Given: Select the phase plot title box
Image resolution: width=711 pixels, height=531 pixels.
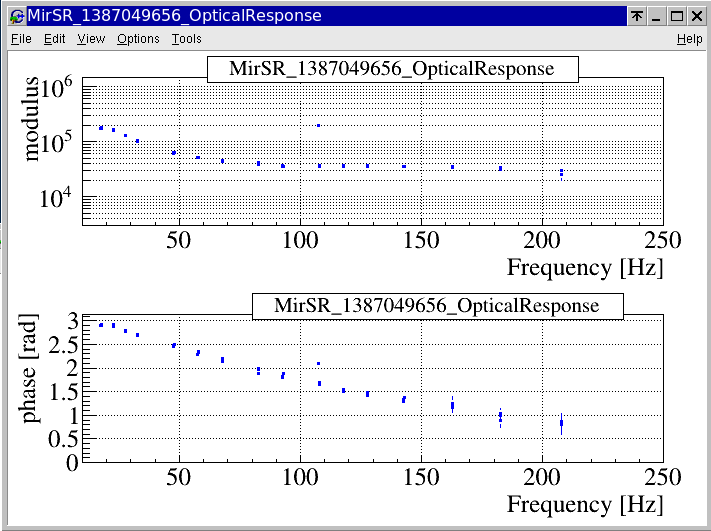Looking at the screenshot, I should [x=436, y=306].
